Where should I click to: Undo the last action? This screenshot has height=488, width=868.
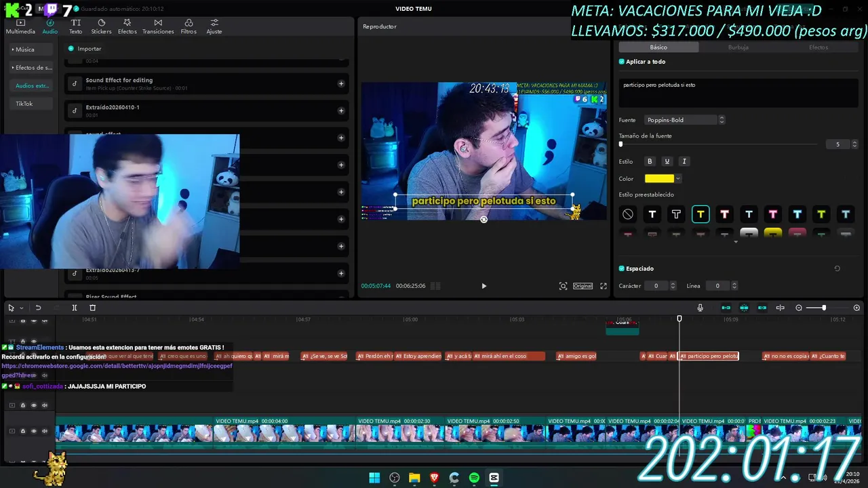point(38,308)
